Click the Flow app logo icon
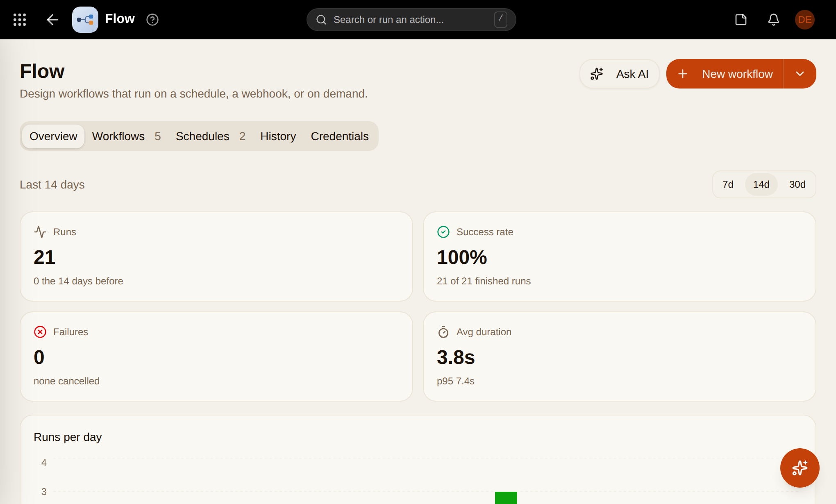836x504 pixels. pos(85,20)
